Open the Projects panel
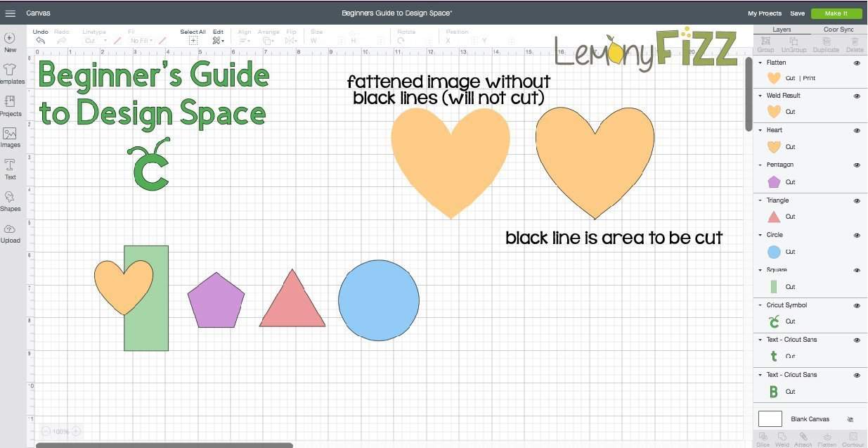 (10, 106)
